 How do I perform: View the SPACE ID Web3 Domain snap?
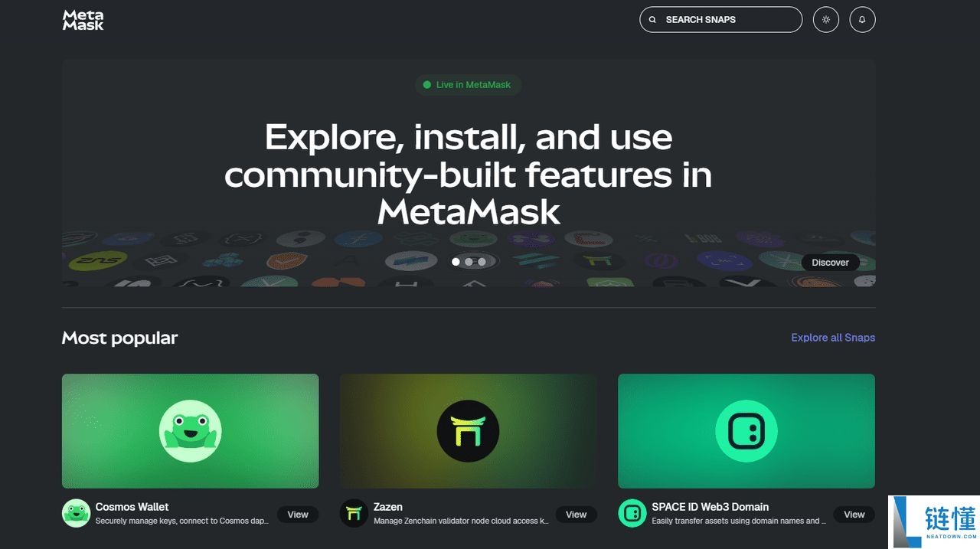pos(854,515)
